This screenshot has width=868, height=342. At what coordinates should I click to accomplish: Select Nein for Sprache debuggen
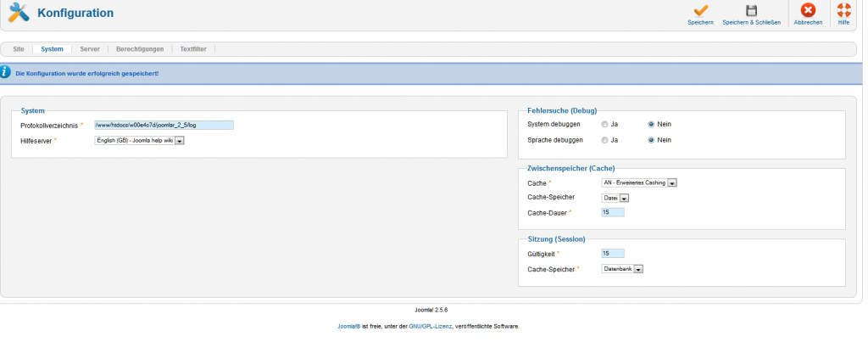[651, 140]
